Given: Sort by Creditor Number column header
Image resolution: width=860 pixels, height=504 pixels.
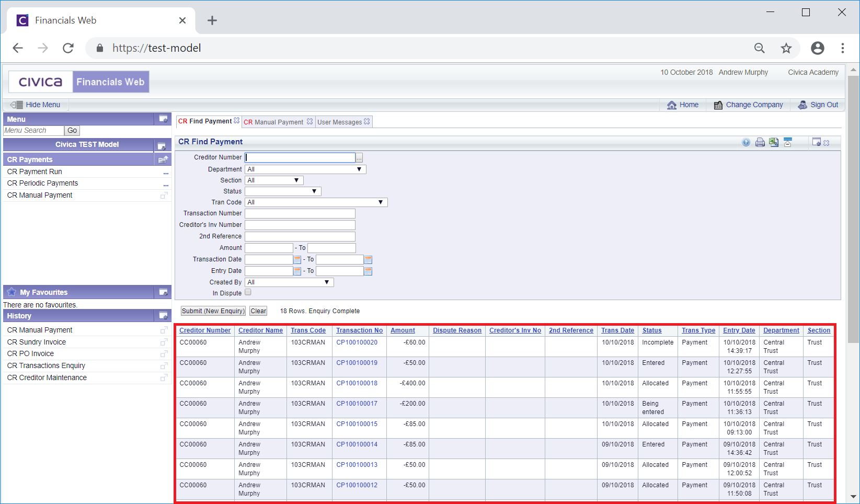Looking at the screenshot, I should [205, 330].
